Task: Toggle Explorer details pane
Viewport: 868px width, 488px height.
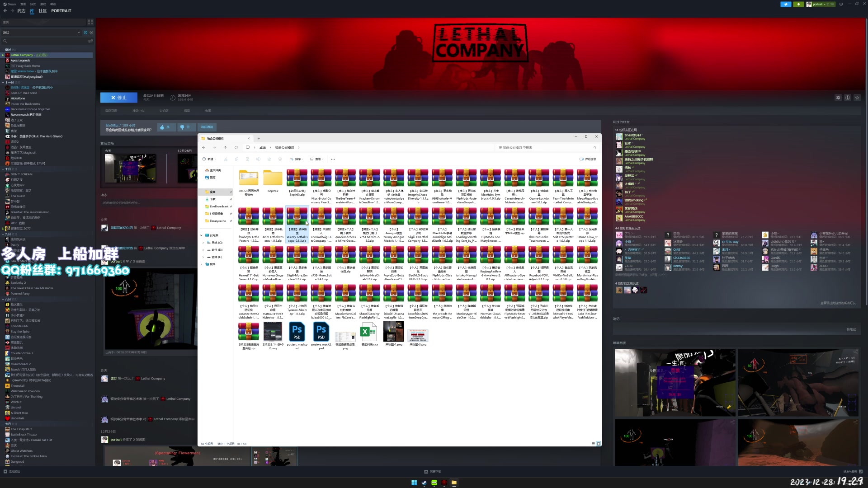Action: [x=588, y=159]
